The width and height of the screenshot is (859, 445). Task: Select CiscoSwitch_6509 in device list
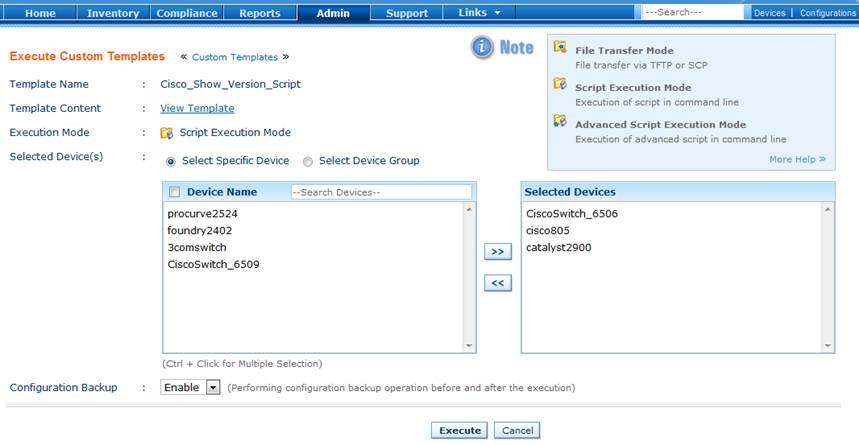click(213, 265)
